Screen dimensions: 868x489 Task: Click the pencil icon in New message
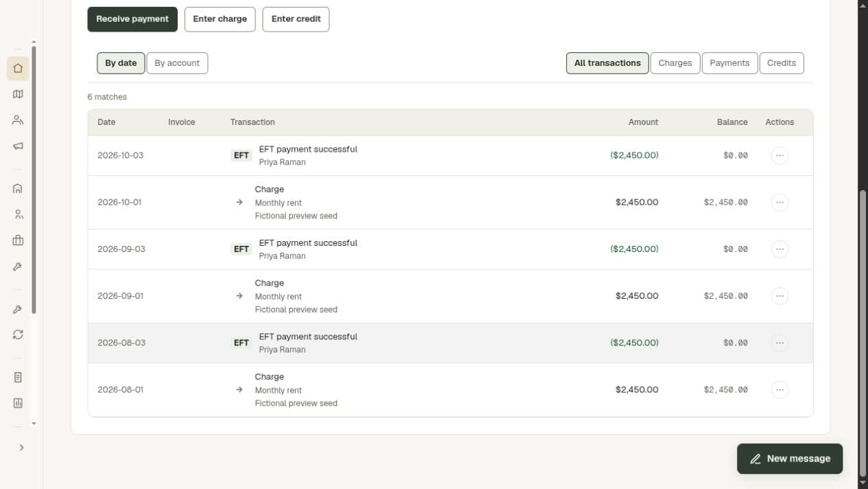(755, 459)
